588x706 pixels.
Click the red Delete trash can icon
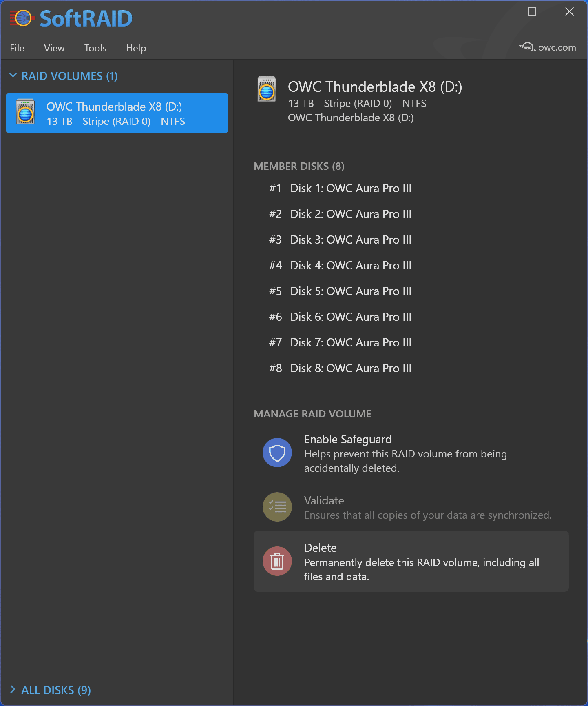point(277,562)
